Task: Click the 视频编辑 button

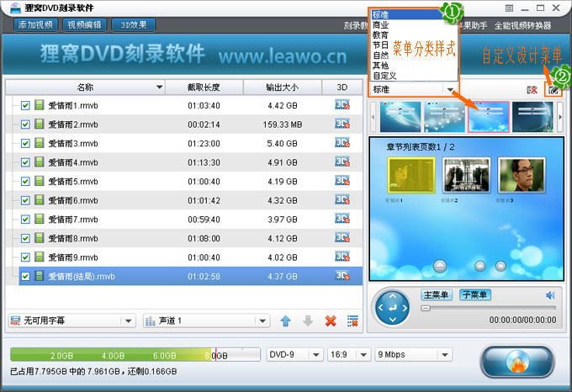Action: coord(84,24)
